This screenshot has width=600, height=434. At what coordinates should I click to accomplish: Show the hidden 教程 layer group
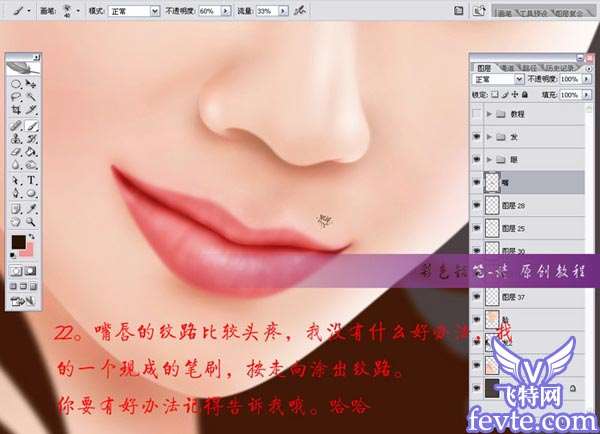(x=477, y=114)
